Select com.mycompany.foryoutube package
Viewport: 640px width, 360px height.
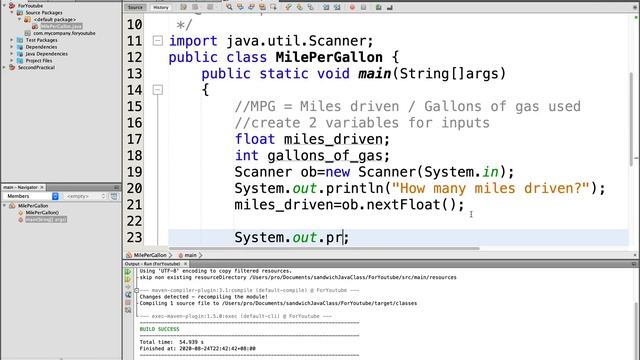point(64,33)
